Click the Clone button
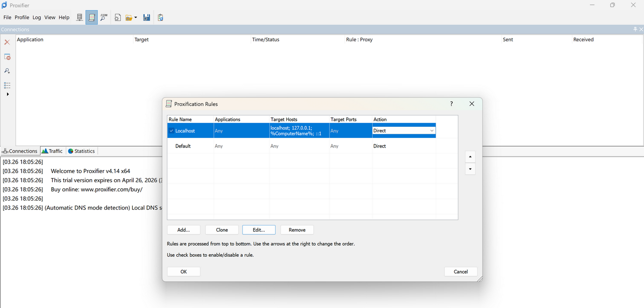Image resolution: width=644 pixels, height=308 pixels. click(222, 229)
